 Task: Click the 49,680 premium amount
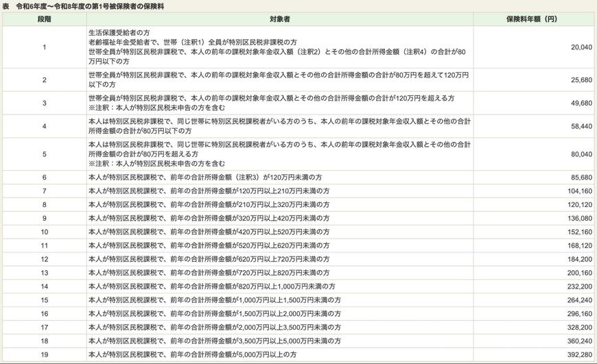[581, 103]
